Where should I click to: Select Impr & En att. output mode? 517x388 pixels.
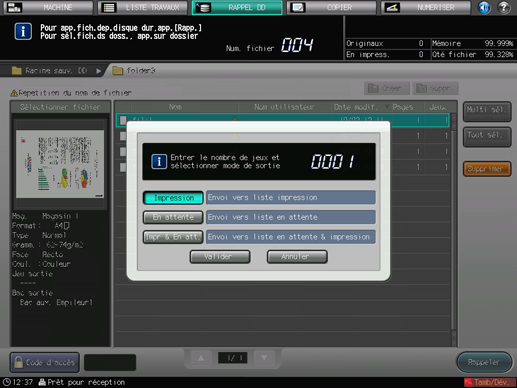coord(173,237)
